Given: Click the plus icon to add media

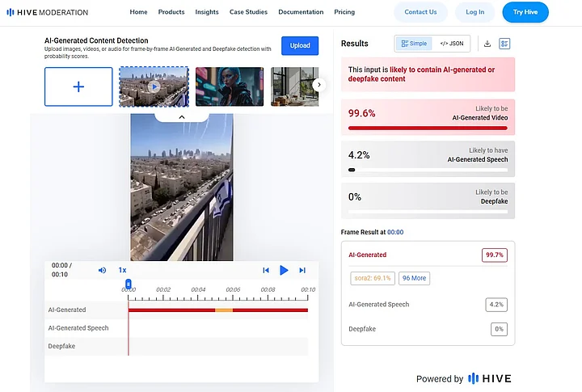Looking at the screenshot, I should pyautogui.click(x=78, y=86).
